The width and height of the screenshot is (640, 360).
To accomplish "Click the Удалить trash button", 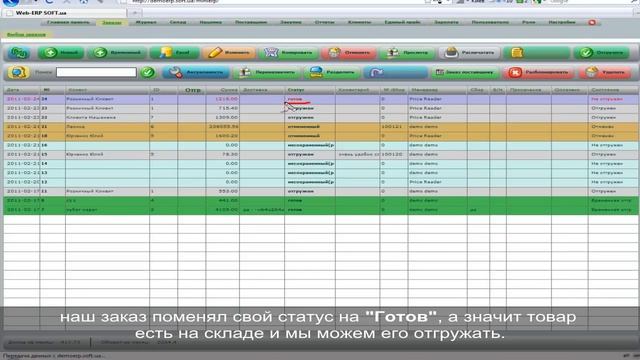I will pos(606,73).
